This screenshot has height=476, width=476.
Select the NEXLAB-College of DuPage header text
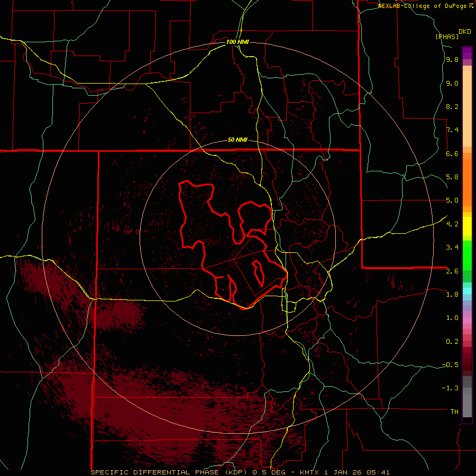(423, 6)
